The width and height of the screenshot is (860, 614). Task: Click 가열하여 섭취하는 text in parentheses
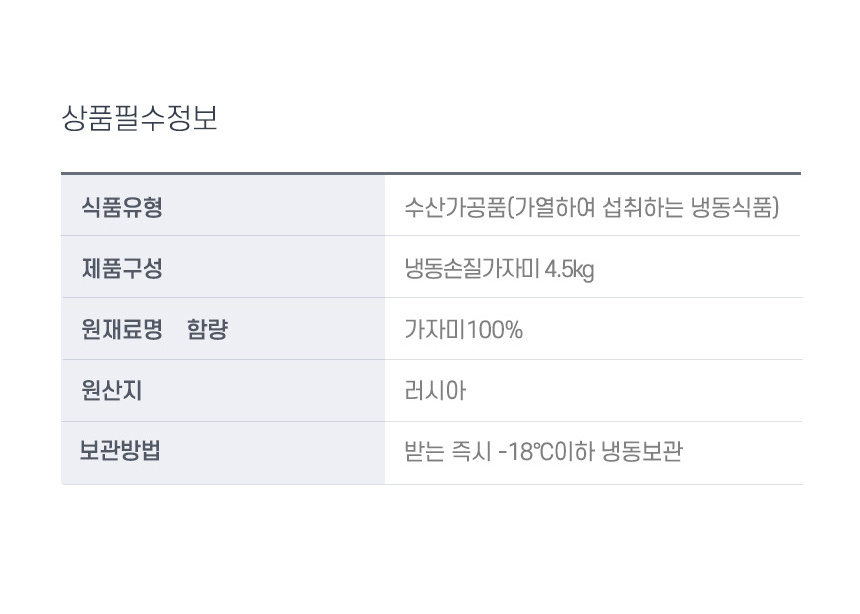click(x=598, y=207)
